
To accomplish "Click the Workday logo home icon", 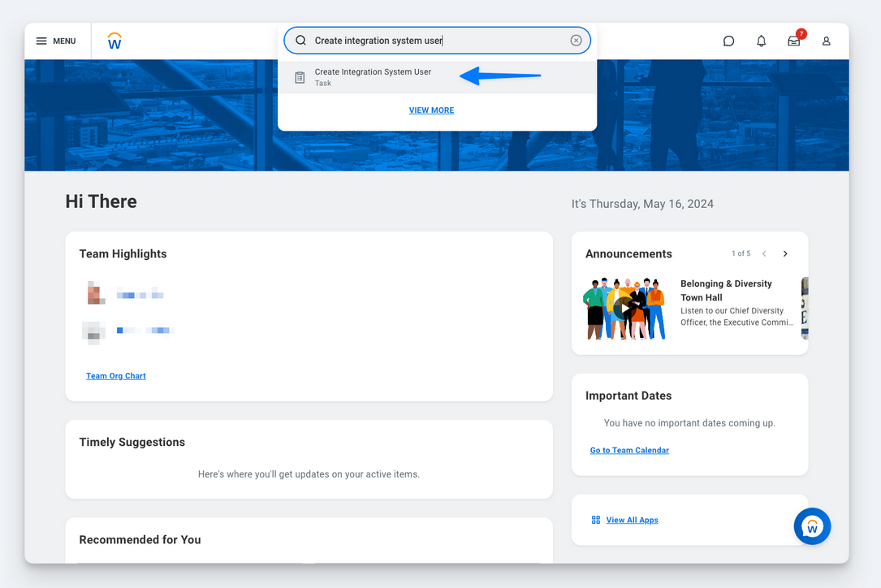I will pyautogui.click(x=114, y=41).
